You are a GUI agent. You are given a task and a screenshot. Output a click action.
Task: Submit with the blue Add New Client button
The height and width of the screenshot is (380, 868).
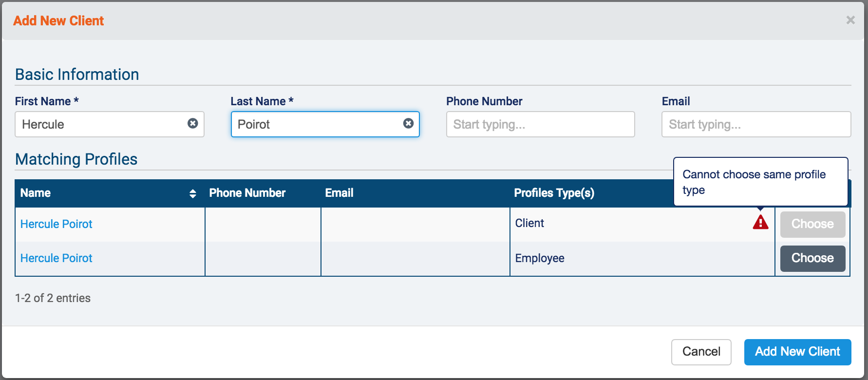click(797, 352)
